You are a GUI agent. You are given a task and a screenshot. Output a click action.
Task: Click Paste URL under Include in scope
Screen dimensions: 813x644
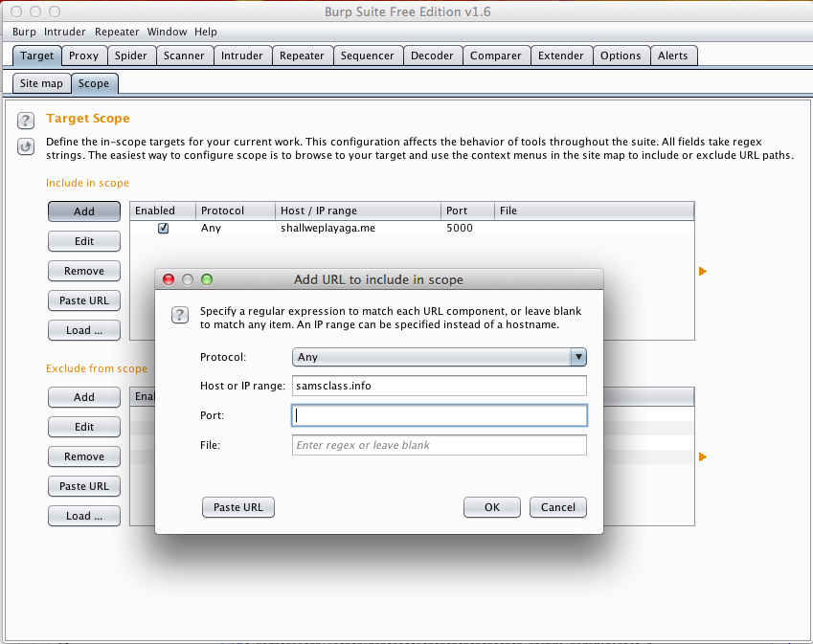click(x=84, y=300)
